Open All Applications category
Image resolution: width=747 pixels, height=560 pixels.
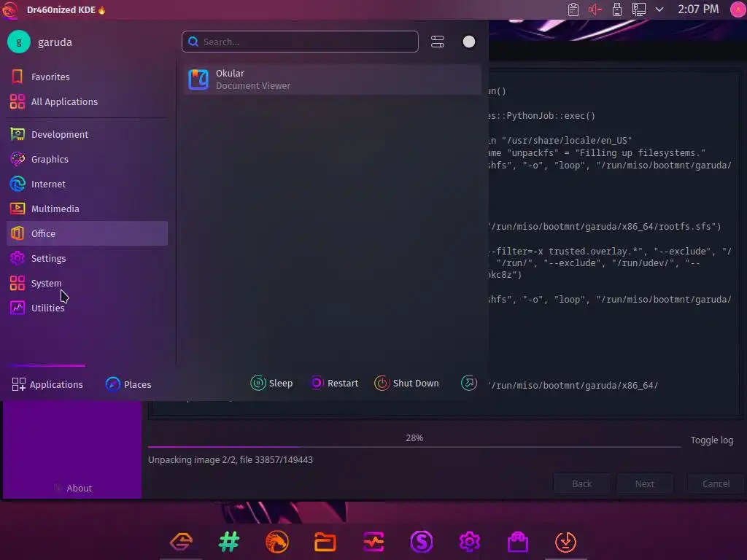coord(88,101)
